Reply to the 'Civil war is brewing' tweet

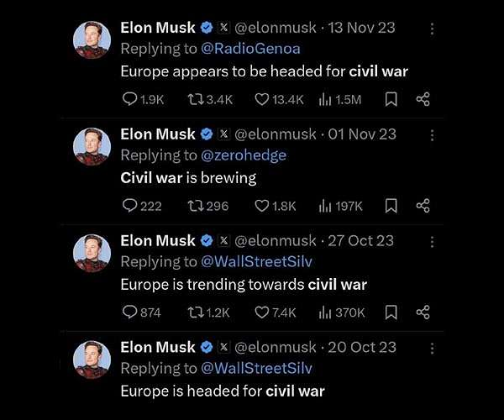(142, 206)
